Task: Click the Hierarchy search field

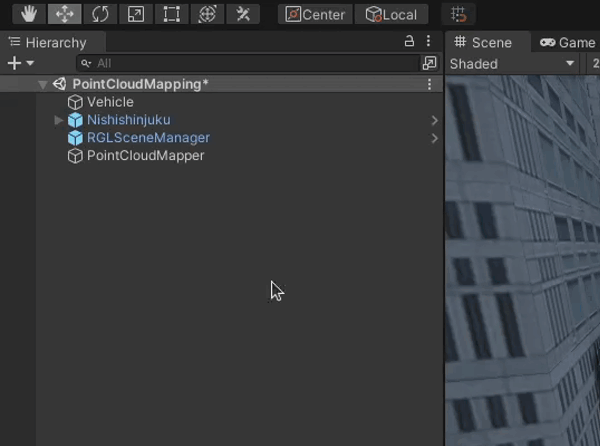Action: pos(250,63)
